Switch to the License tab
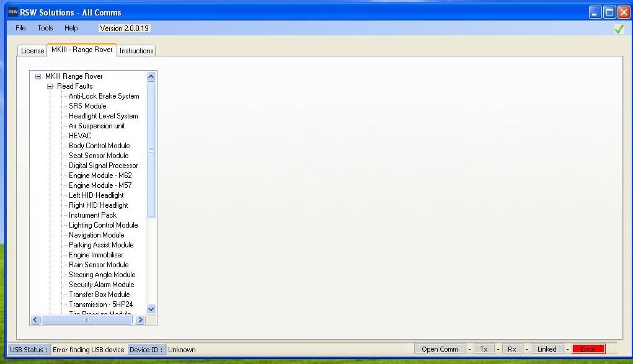The height and width of the screenshot is (364, 633). 32,50
